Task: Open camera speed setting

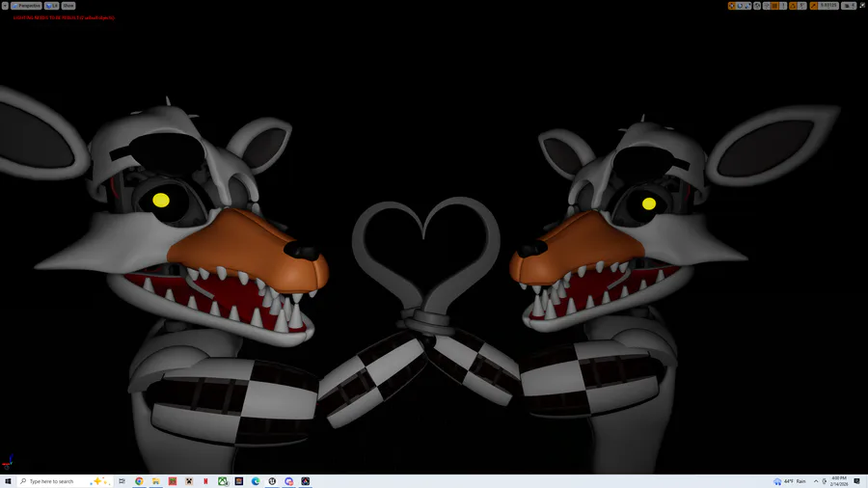Action: pos(849,6)
